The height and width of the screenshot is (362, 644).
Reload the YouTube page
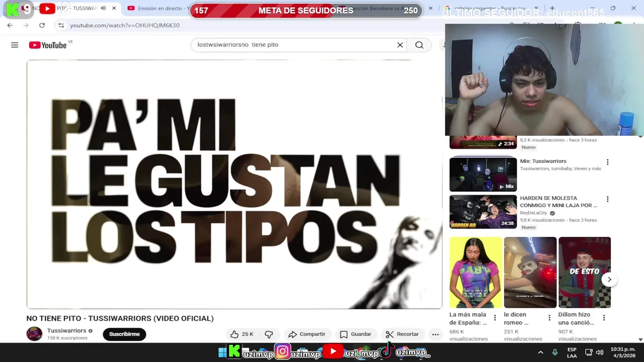tap(42, 25)
